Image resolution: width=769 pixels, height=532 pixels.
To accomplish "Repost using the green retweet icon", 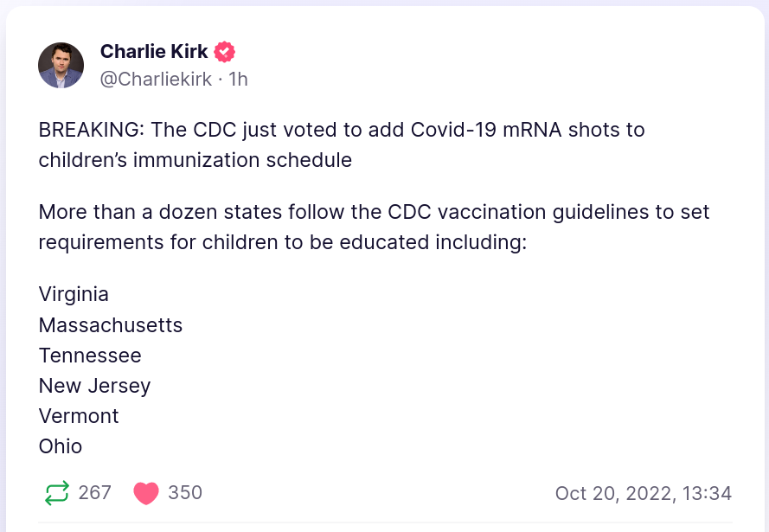I will click(56, 493).
